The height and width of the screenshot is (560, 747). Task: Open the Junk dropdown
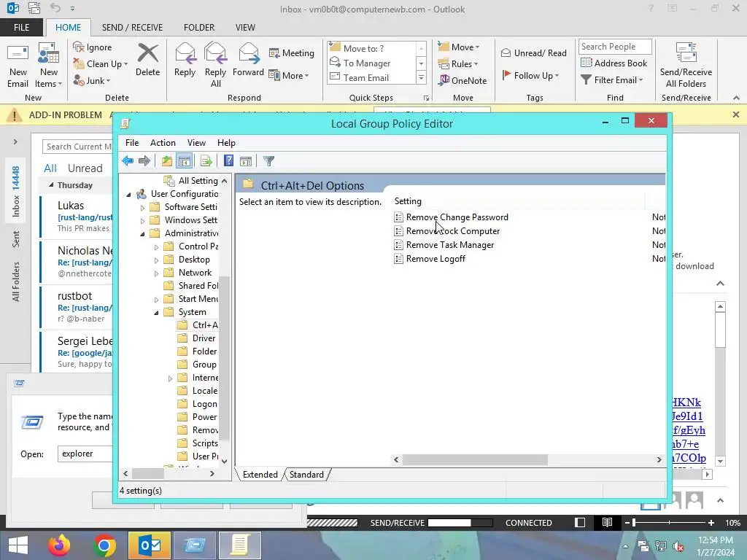tap(91, 80)
